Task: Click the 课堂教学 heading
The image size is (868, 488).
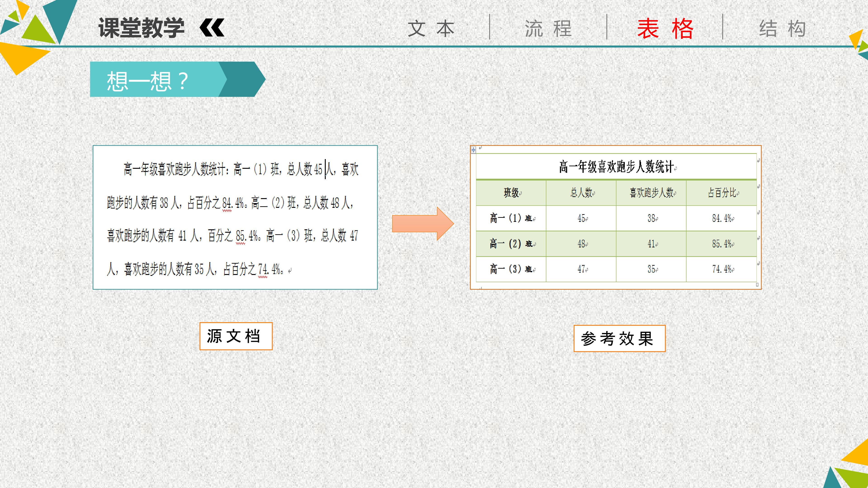Action: [142, 28]
